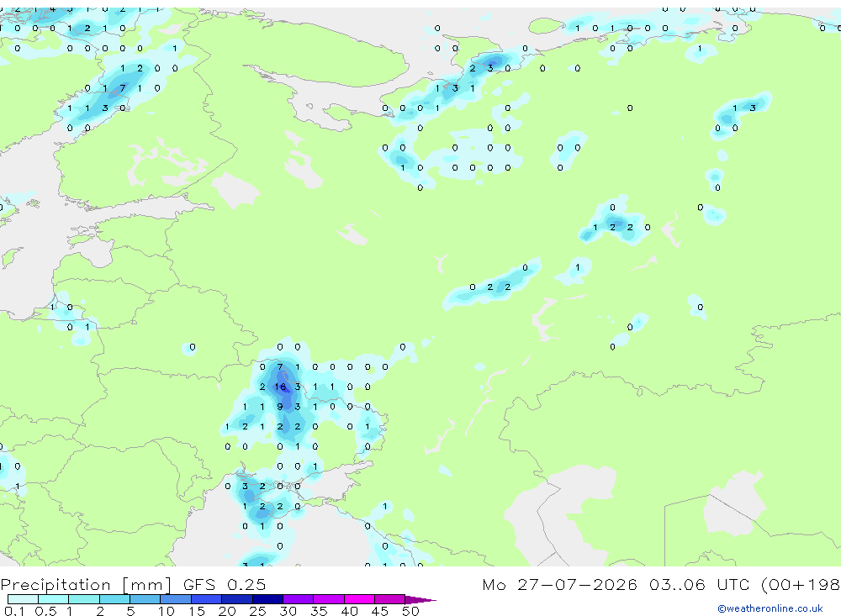Click the 0.1–0.5 mm palest legend swatch
Screen dimensions: 841x616
point(23,599)
